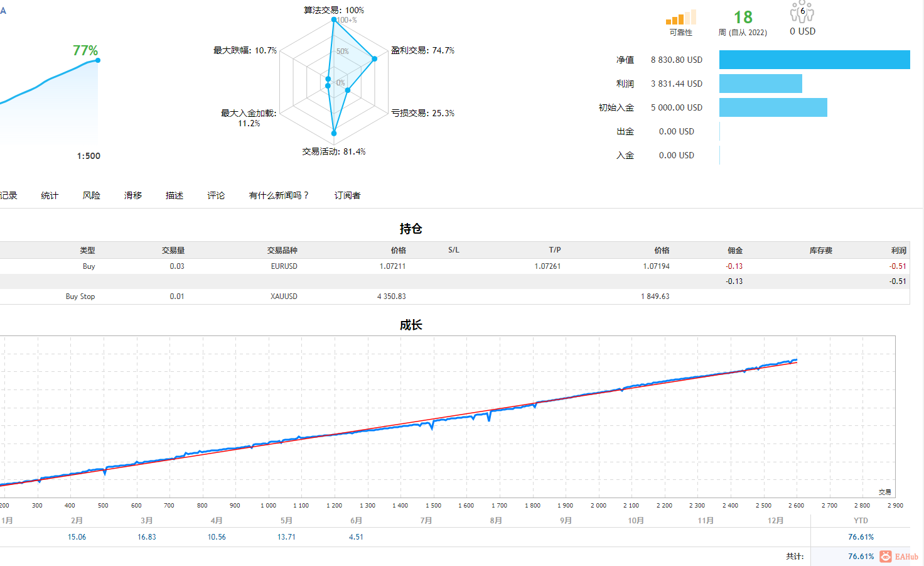
Task: Click the 最大入金加载: 11.2% radar label
Action: point(249,118)
